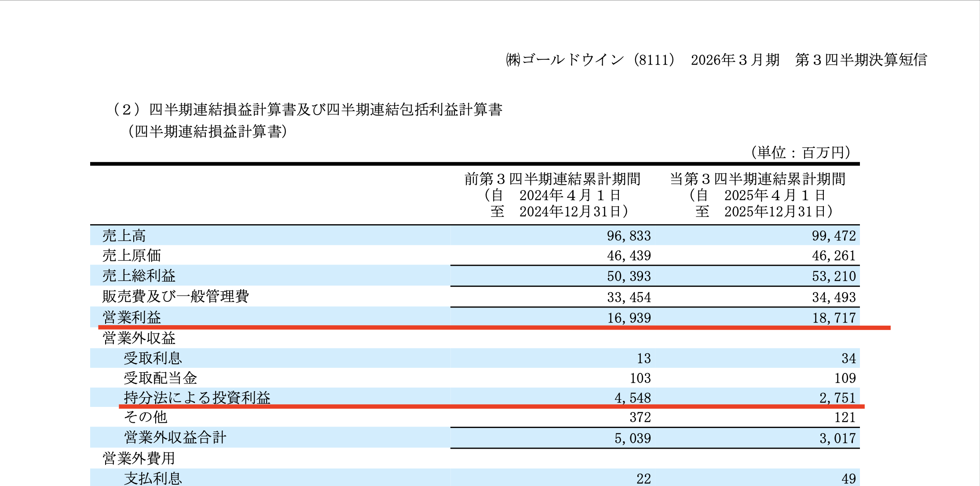The height and width of the screenshot is (486, 980).
Task: Click the operating profit value 18,717
Action: click(x=834, y=318)
